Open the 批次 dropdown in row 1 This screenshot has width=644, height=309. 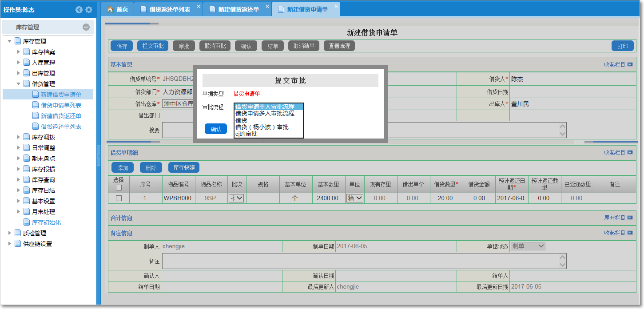236,198
